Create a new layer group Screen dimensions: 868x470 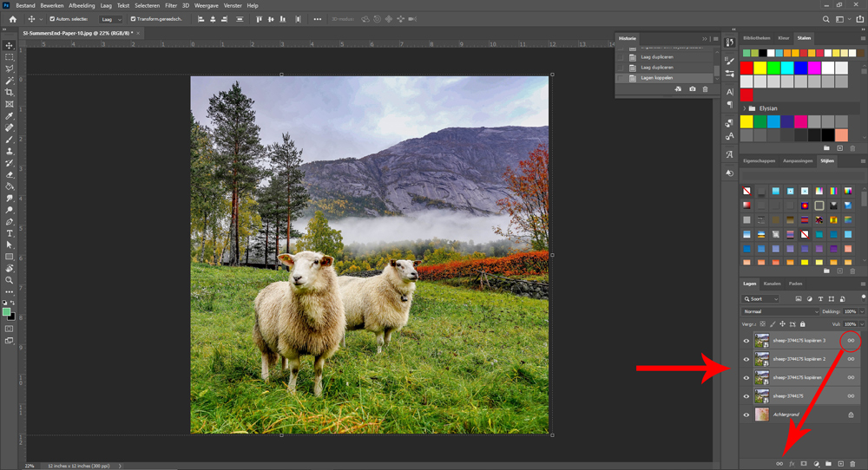[x=828, y=464]
